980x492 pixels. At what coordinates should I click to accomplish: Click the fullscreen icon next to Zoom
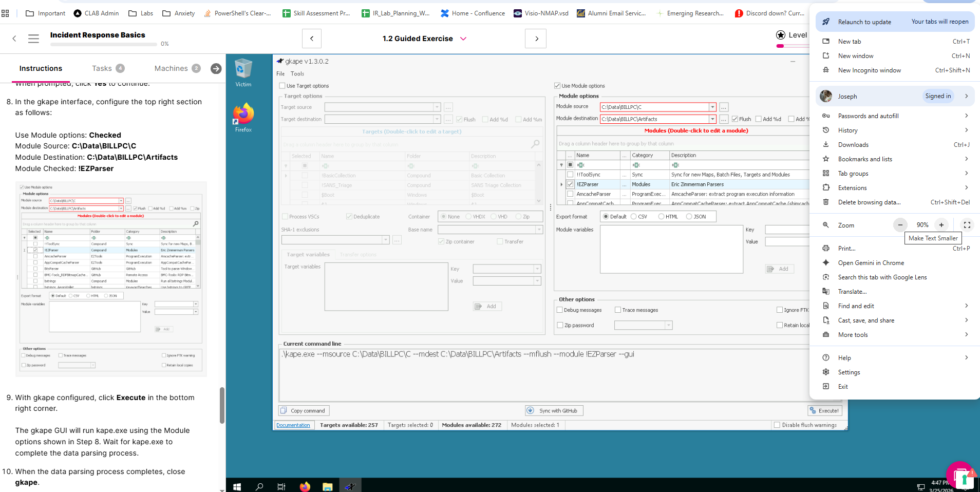[967, 225]
